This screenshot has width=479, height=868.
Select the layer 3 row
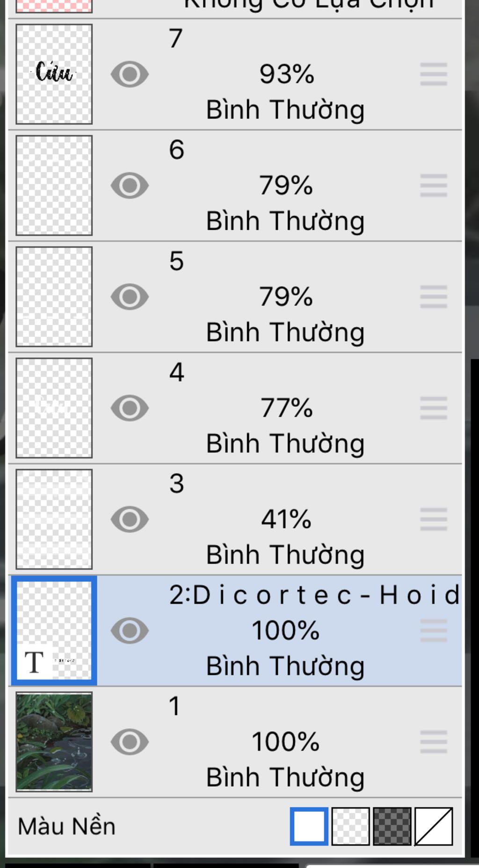(x=235, y=519)
